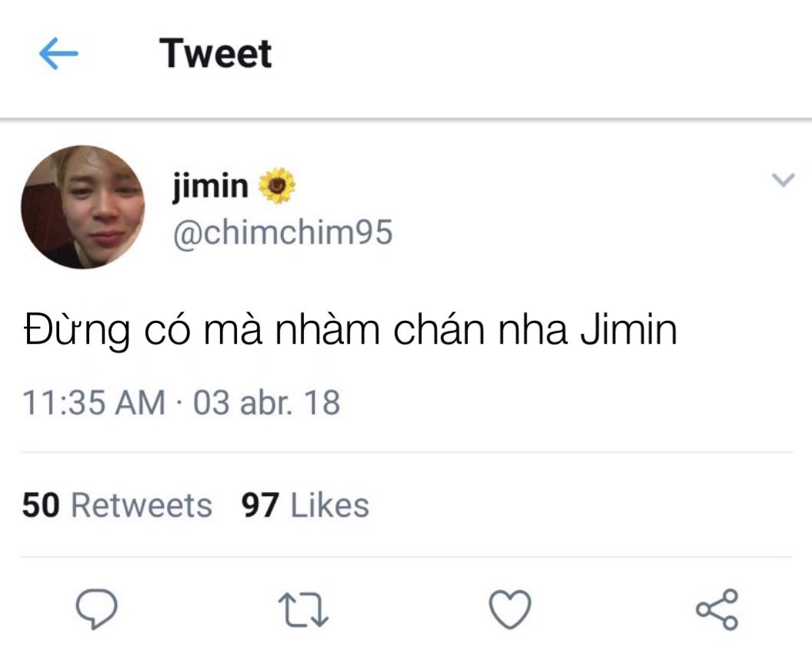Like the tweet with the heart icon

pos(510,609)
